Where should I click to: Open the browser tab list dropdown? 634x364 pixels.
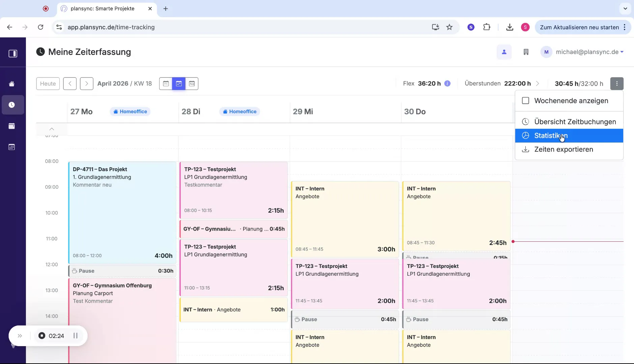point(625,9)
